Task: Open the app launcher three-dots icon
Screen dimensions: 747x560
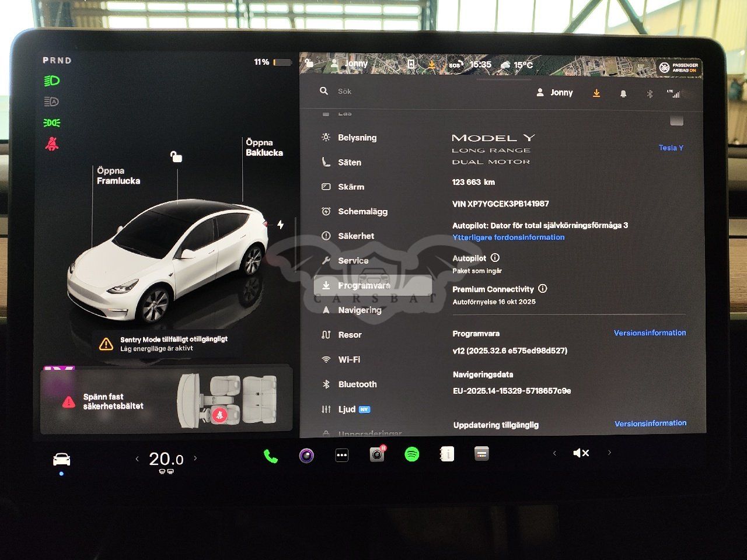Action: (x=342, y=455)
